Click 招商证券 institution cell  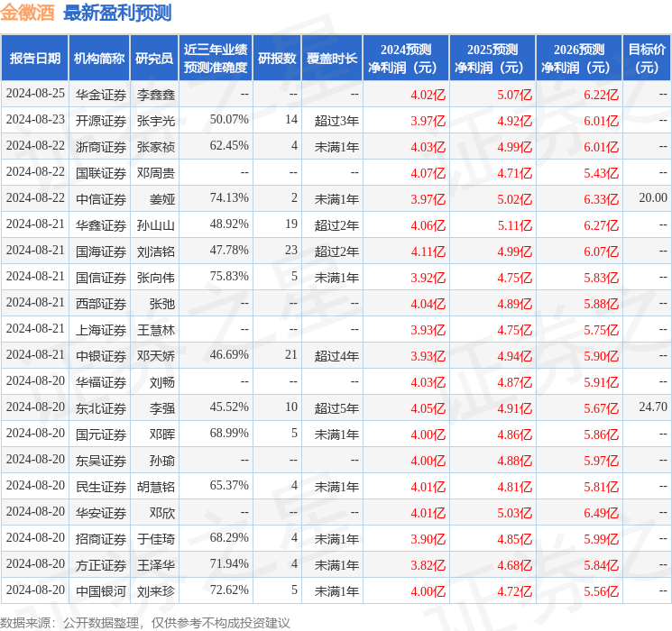(x=101, y=539)
